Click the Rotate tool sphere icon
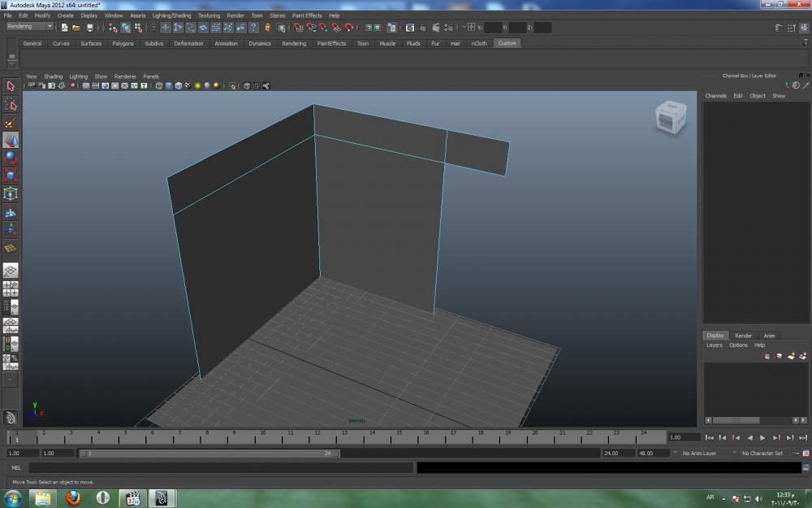The image size is (812, 508). 11,158
